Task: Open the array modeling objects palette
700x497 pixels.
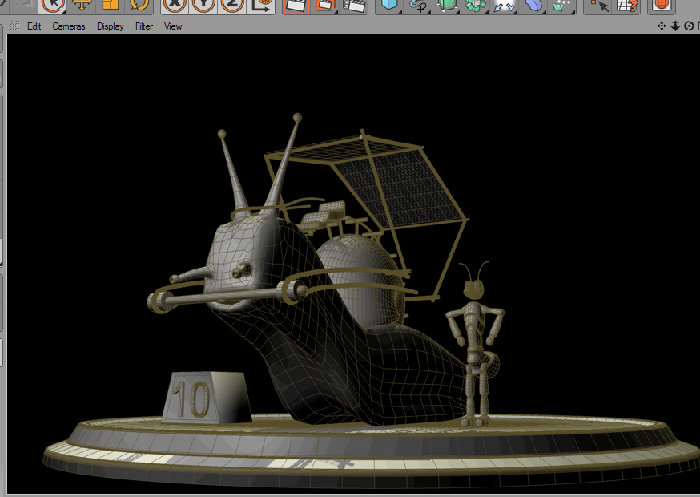Action: coord(475,6)
